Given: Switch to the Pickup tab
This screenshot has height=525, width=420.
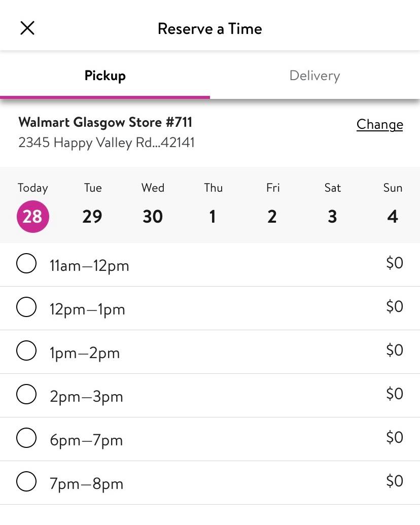Looking at the screenshot, I should point(105,76).
